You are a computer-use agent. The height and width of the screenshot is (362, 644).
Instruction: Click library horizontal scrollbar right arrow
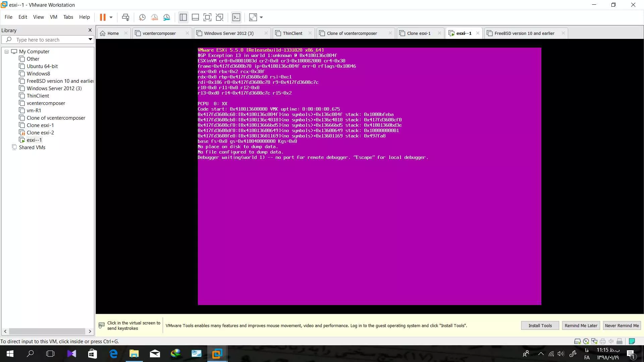click(x=90, y=331)
